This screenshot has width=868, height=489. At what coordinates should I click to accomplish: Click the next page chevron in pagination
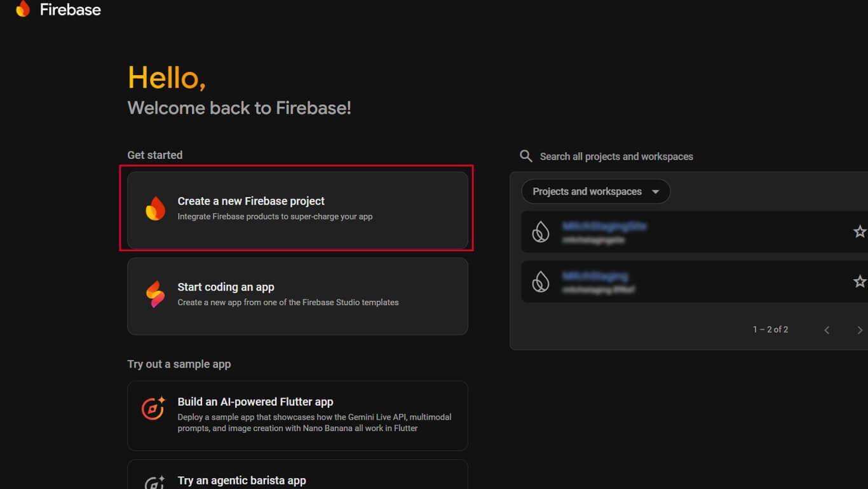(860, 329)
